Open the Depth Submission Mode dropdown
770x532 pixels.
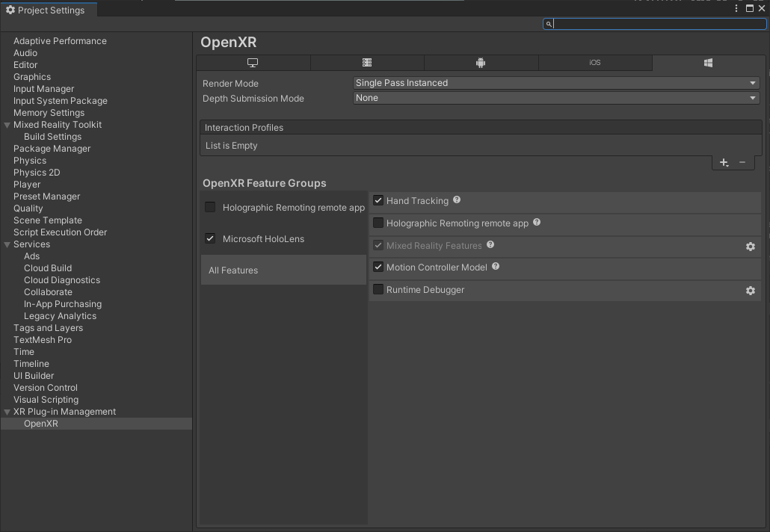click(x=555, y=98)
